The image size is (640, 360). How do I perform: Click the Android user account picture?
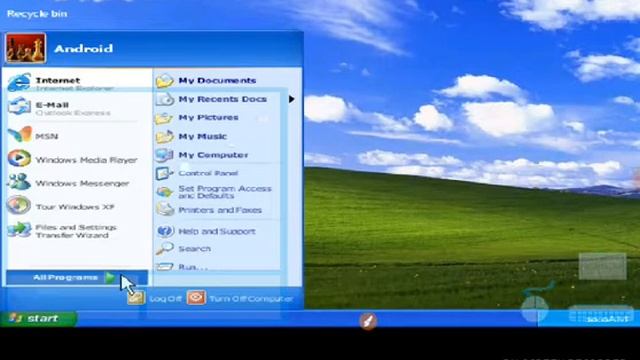point(25,49)
